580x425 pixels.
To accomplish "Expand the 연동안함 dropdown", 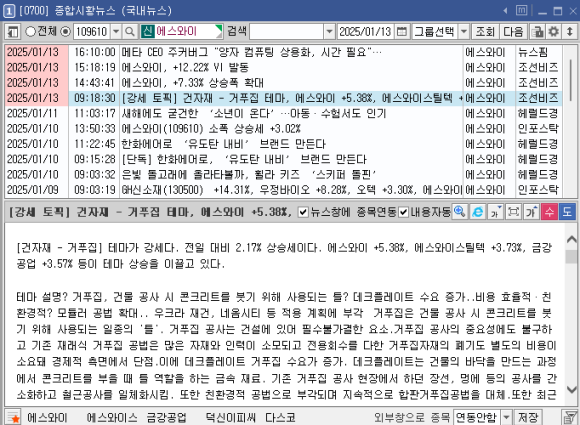I will point(506,418).
